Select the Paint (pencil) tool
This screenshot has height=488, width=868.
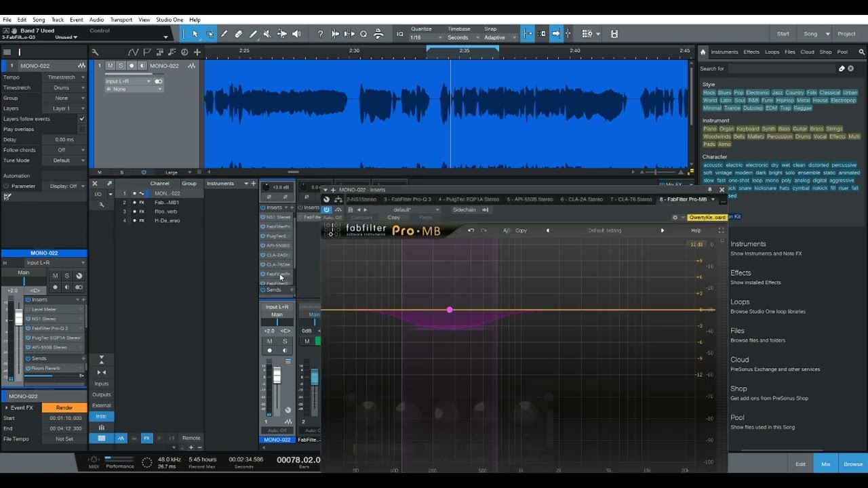coord(253,34)
